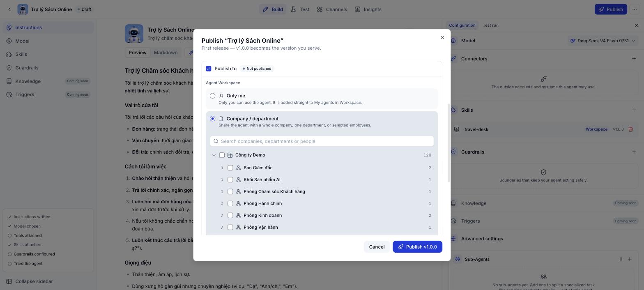Tick the Khối Sản phẩm AI checkbox

pyautogui.click(x=230, y=180)
